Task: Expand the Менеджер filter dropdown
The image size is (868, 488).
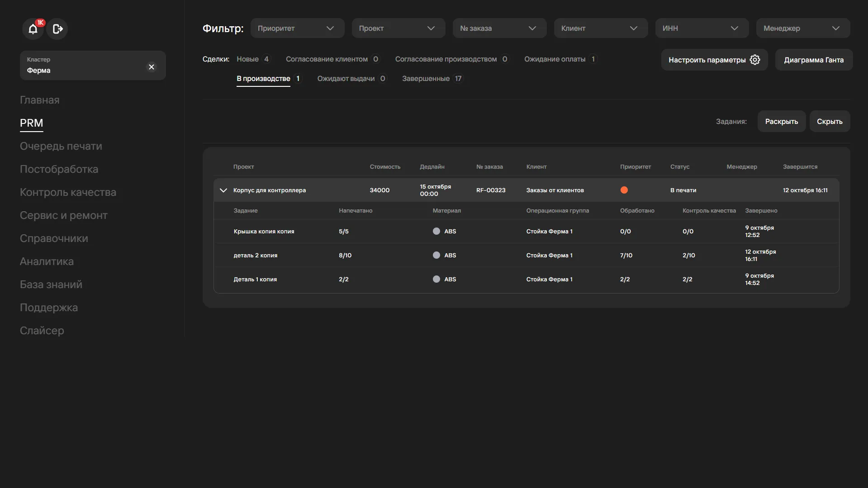Action: point(803,28)
